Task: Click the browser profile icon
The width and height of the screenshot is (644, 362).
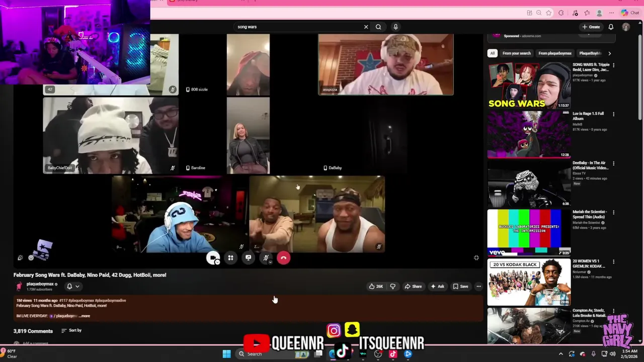Action: pyautogui.click(x=599, y=13)
